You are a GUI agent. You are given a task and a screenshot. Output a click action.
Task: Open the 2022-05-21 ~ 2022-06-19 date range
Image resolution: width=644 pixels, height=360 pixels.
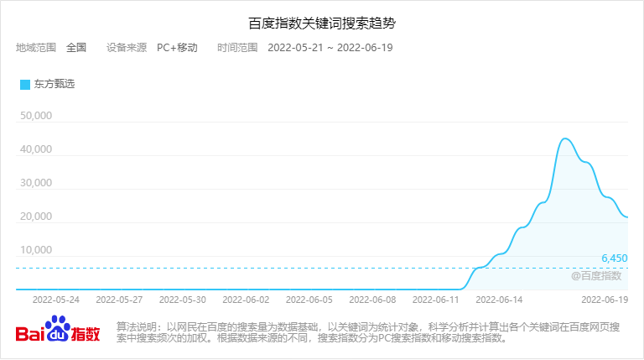tap(330, 47)
